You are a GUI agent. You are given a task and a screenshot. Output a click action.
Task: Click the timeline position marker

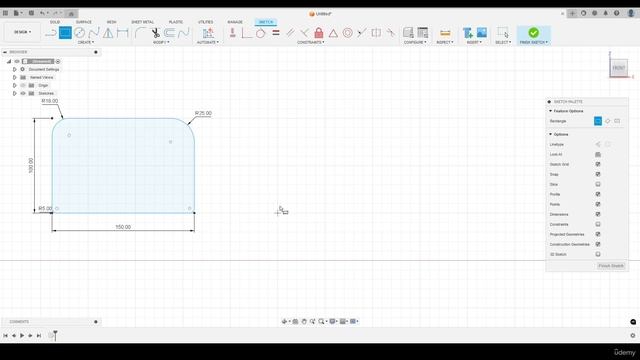pos(55,335)
